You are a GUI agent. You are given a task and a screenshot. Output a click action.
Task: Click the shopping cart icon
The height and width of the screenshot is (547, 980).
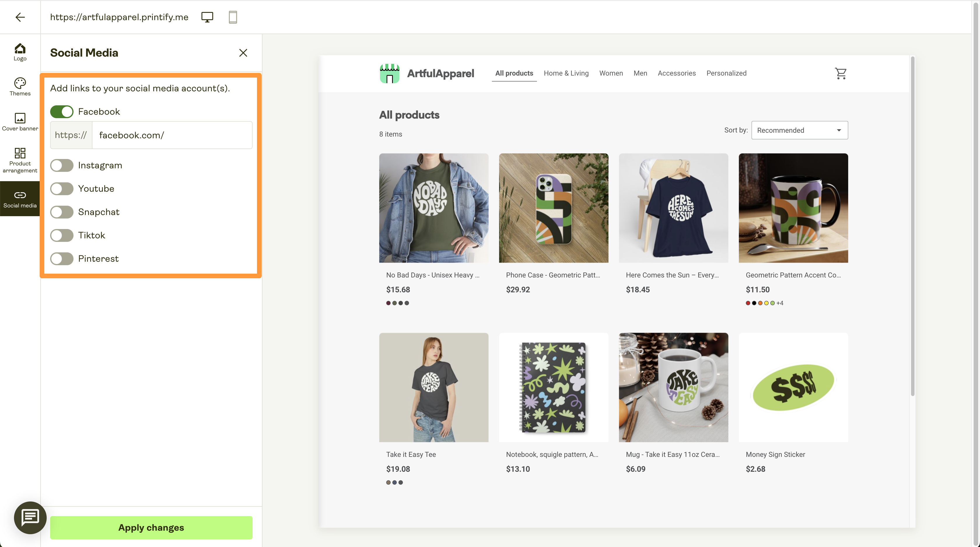pos(841,74)
